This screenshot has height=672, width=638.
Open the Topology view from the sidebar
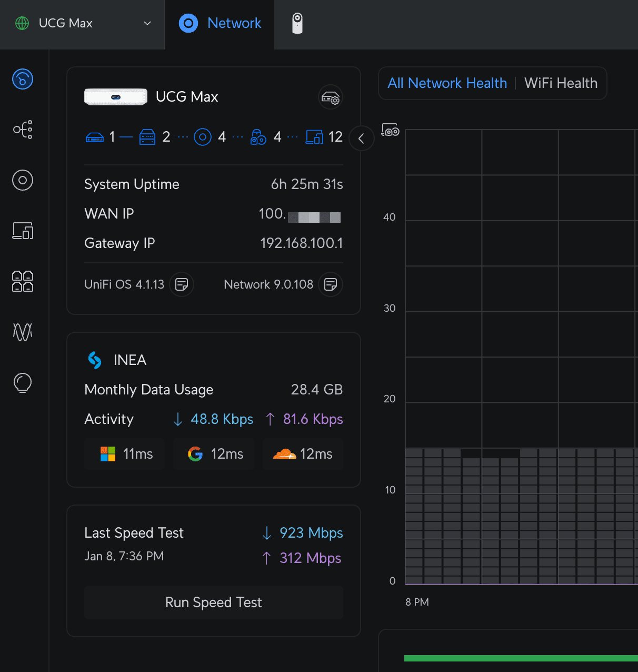(22, 130)
